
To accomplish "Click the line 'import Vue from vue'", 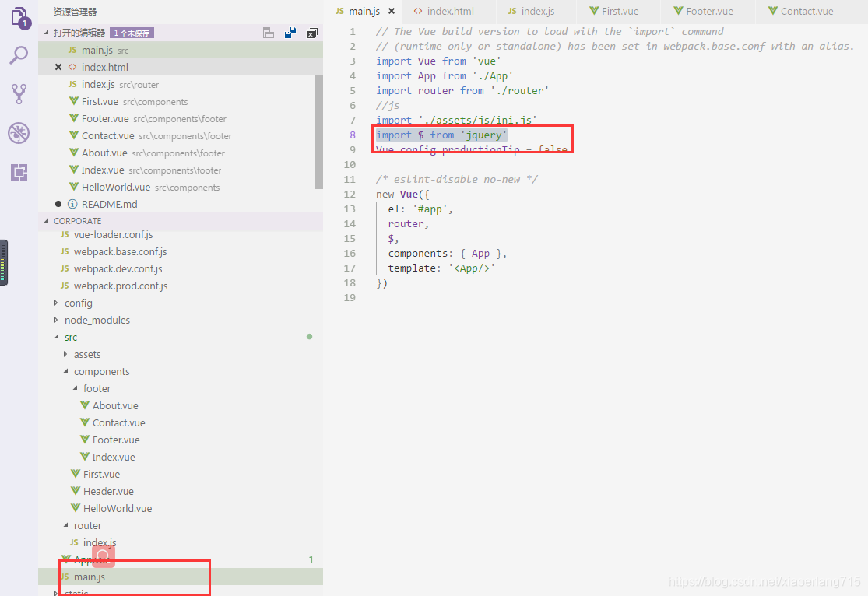I will (x=438, y=61).
